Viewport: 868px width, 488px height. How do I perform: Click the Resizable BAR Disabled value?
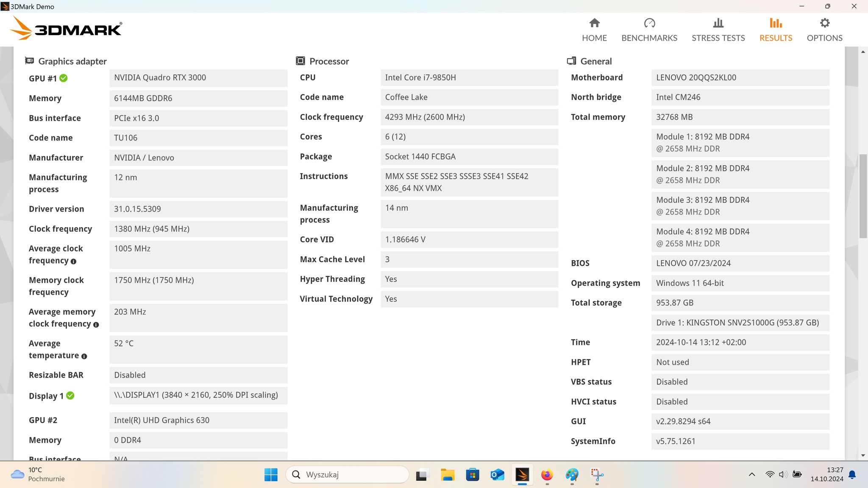click(198, 375)
